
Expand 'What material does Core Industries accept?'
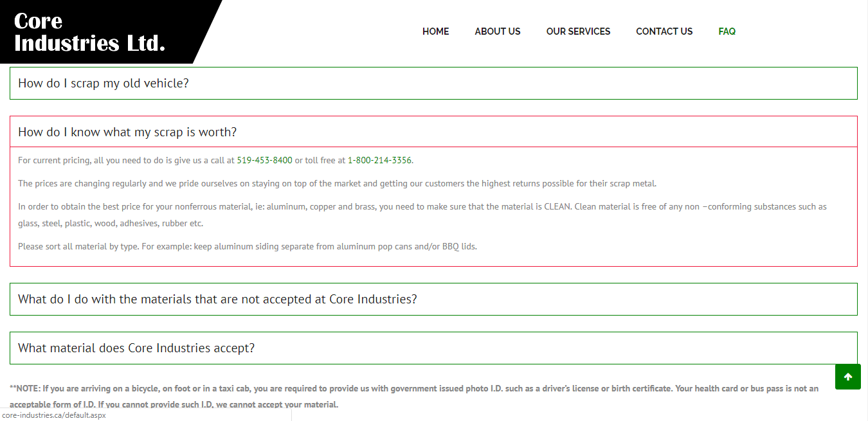(433, 348)
